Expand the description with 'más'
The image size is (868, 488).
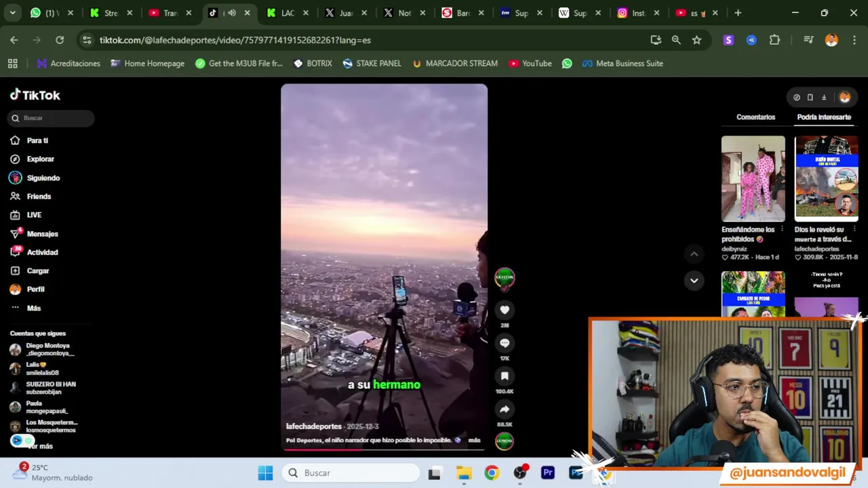tap(474, 441)
